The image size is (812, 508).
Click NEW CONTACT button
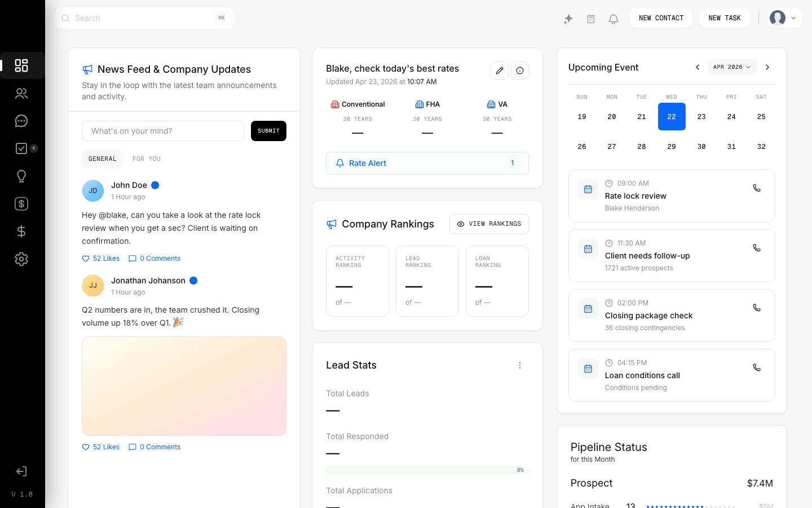661,18
